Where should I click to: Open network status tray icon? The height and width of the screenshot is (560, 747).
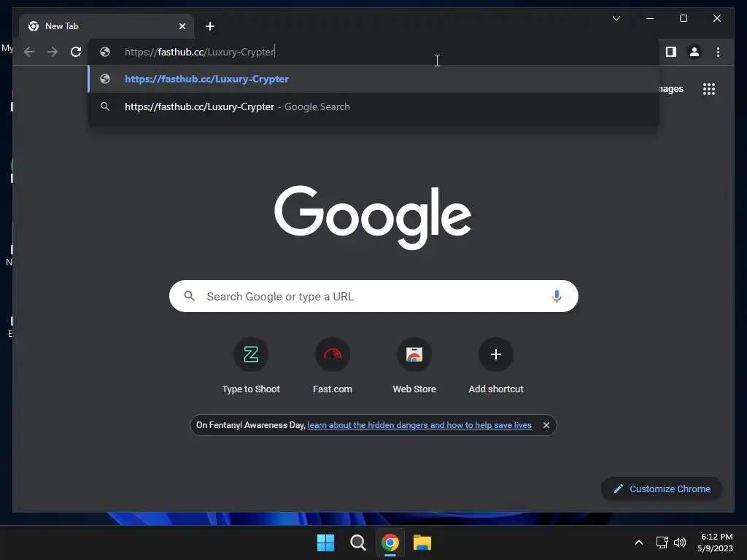(x=662, y=542)
